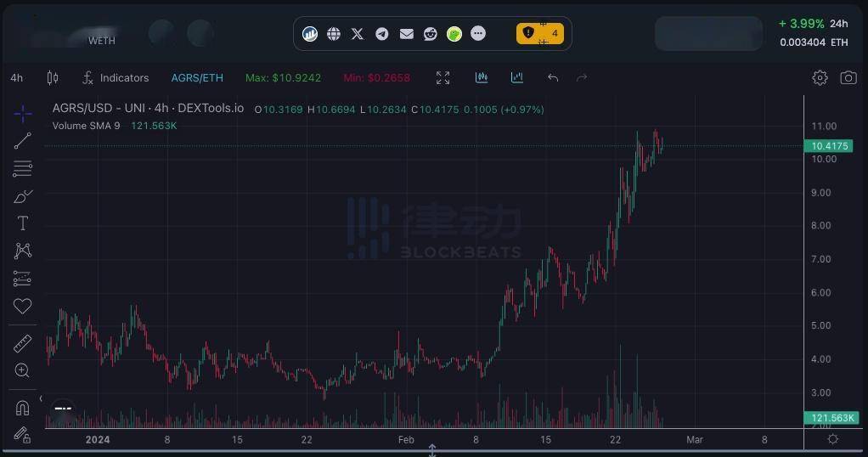This screenshot has width=868, height=457.
Task: Toggle the magnet snap mode
Action: click(23, 409)
